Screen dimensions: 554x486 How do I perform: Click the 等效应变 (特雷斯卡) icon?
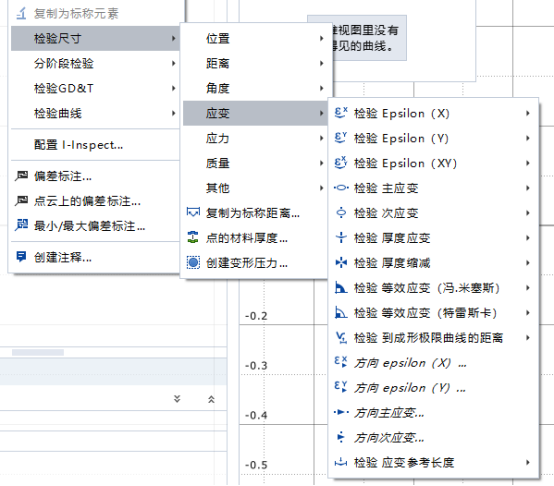341,313
